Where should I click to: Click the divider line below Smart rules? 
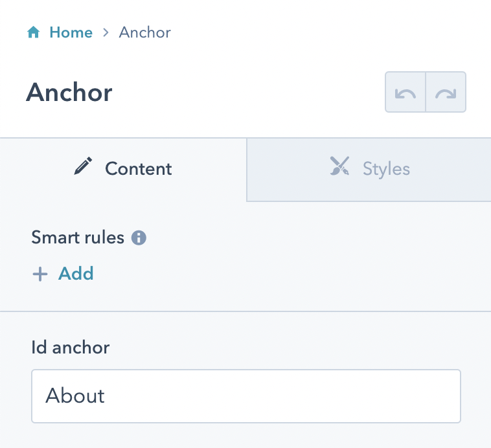245,311
